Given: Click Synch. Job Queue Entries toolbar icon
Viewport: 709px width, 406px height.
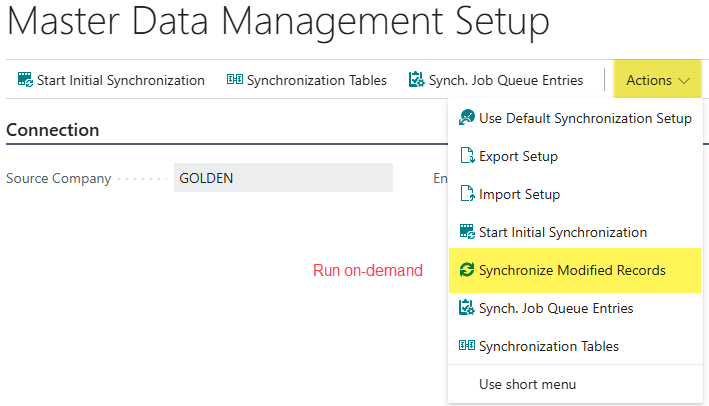Looking at the screenshot, I should [417, 80].
